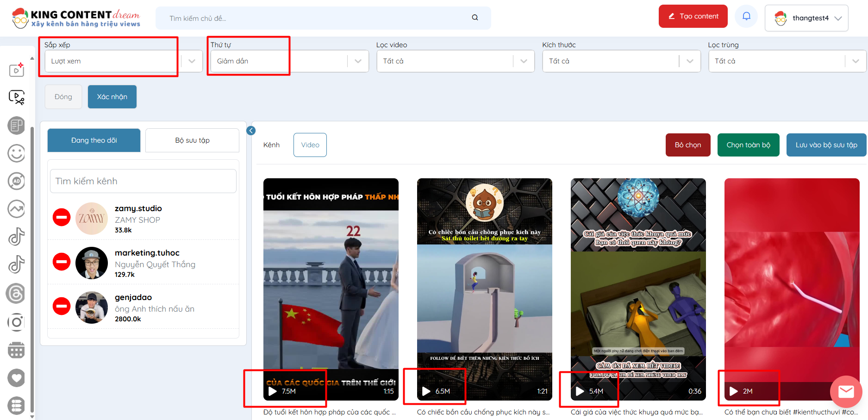Image resolution: width=868 pixels, height=420 pixels.
Task: Play the 5.4M views video
Action: [x=580, y=391]
